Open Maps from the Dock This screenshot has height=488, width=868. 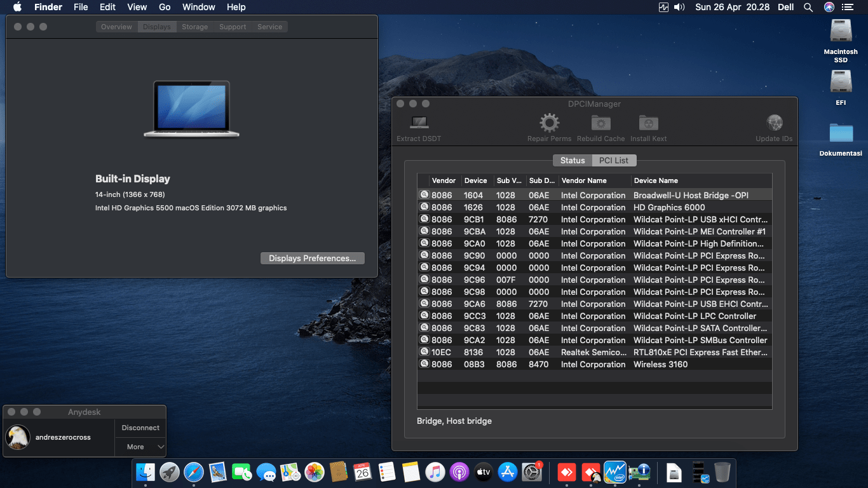290,472
